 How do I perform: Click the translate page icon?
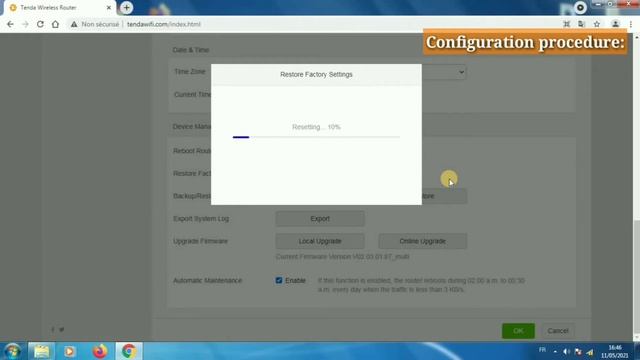tap(582, 24)
